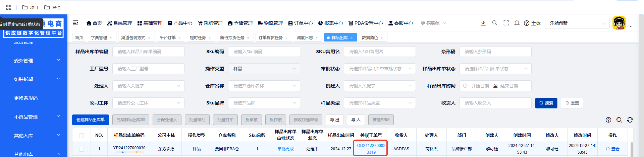This screenshot has height=157, width=644.
Task: Open the 系统管理 menu
Action: pyautogui.click(x=120, y=23)
